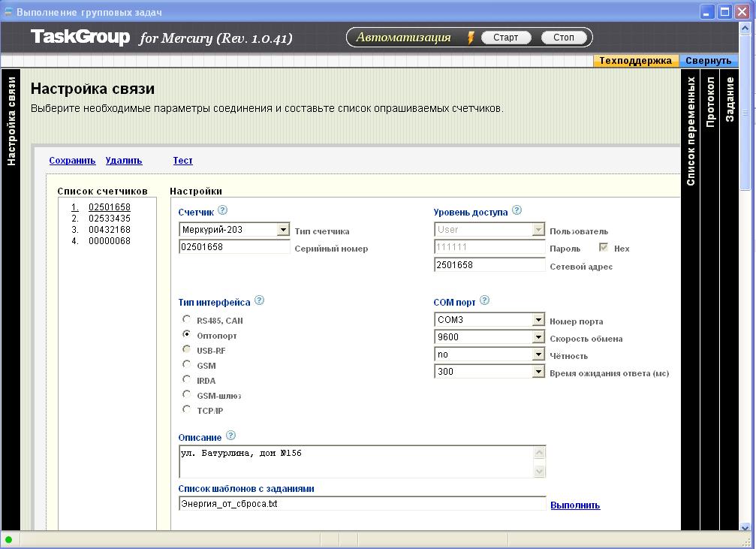
Task: Select counter 02501658 in the list
Action: pyautogui.click(x=110, y=207)
